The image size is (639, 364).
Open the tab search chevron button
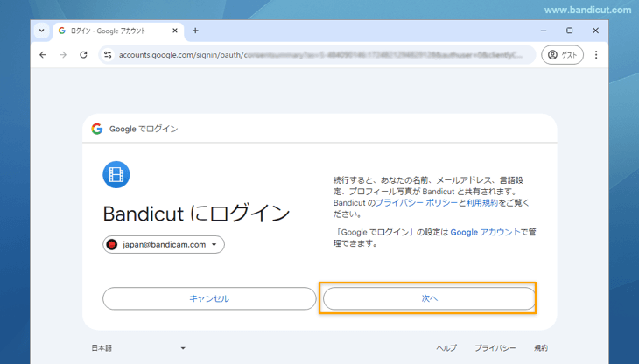tap(41, 31)
